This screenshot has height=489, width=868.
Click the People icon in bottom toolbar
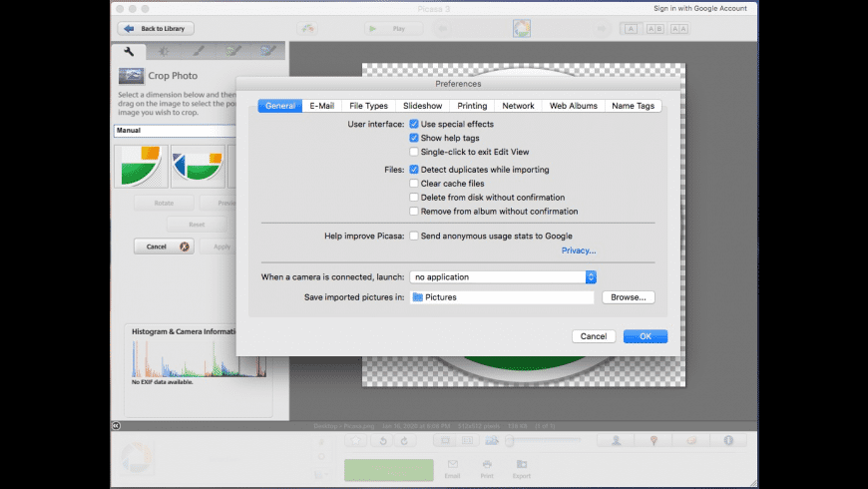pyautogui.click(x=616, y=440)
